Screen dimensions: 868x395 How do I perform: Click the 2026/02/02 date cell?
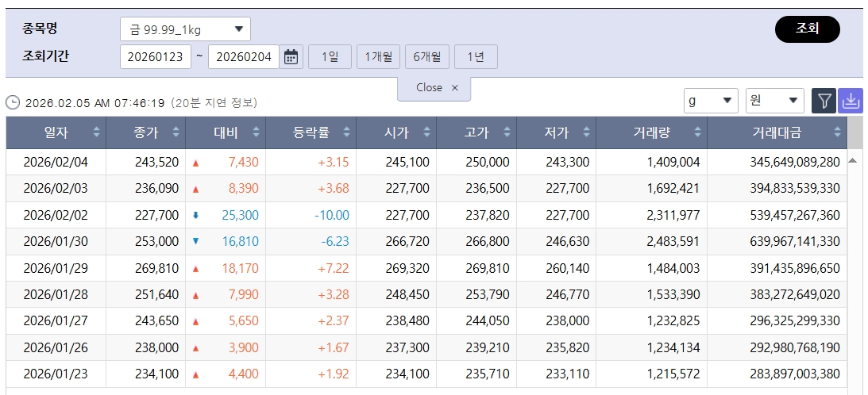56,215
